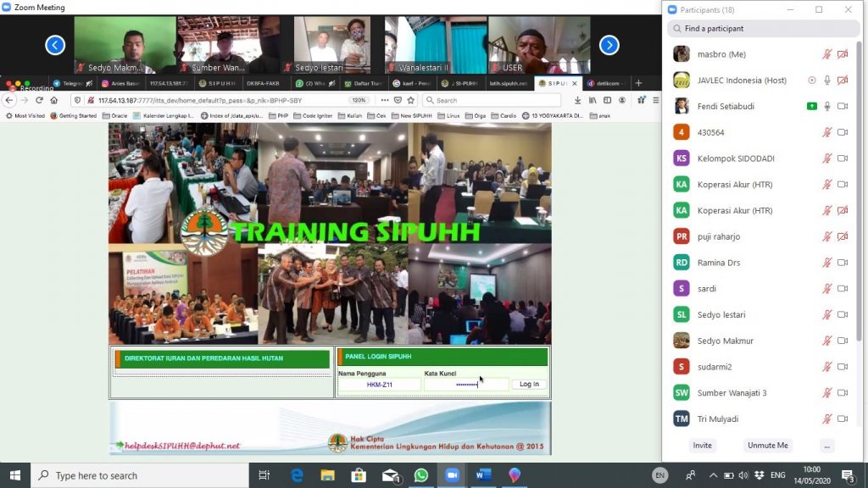Open Firefox hamburger menu
The width and height of the screenshot is (868, 488).
point(655,100)
